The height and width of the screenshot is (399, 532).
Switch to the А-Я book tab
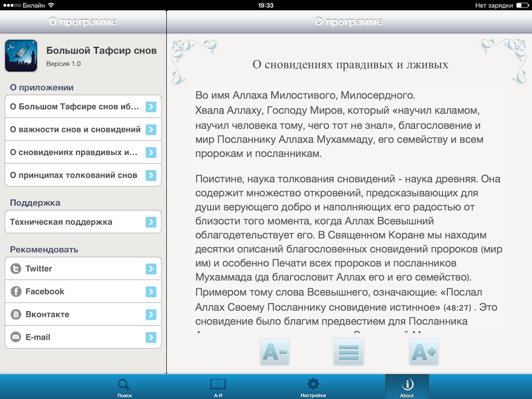[218, 387]
